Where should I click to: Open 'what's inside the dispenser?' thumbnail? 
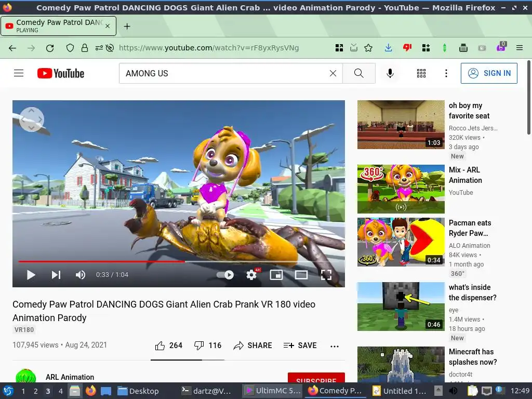click(x=401, y=307)
